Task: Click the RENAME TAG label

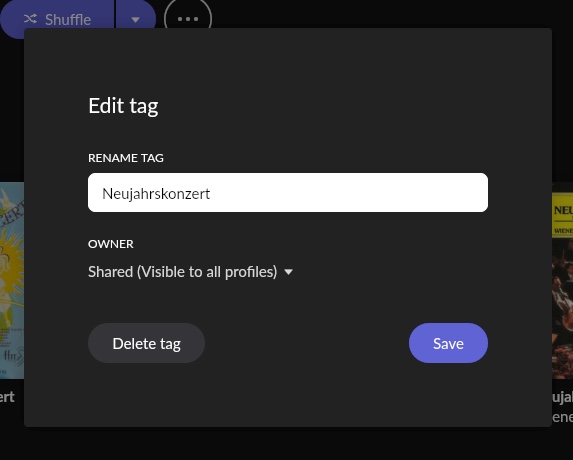Action: 126,158
